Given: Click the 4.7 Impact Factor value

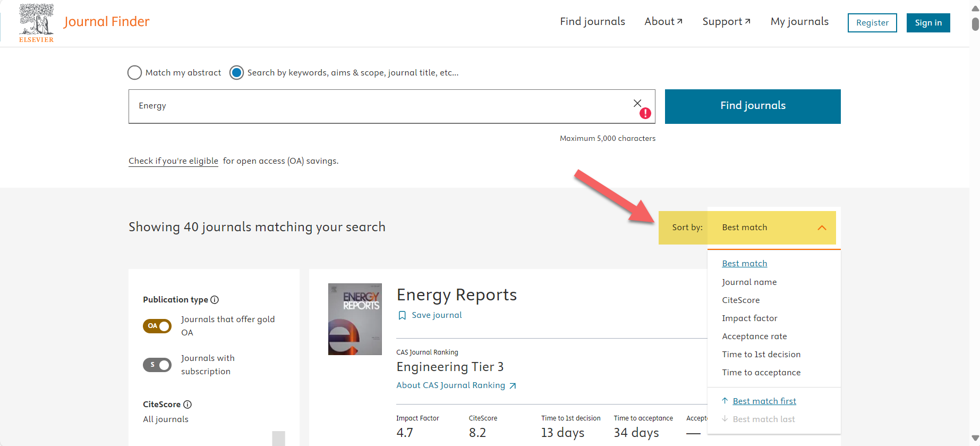Looking at the screenshot, I should click(405, 433).
